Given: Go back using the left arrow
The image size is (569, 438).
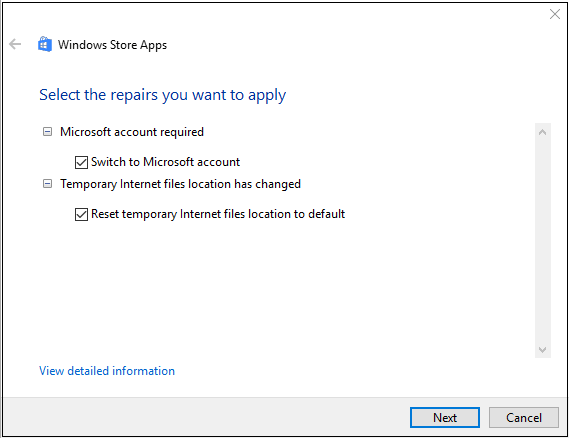Looking at the screenshot, I should (x=15, y=44).
